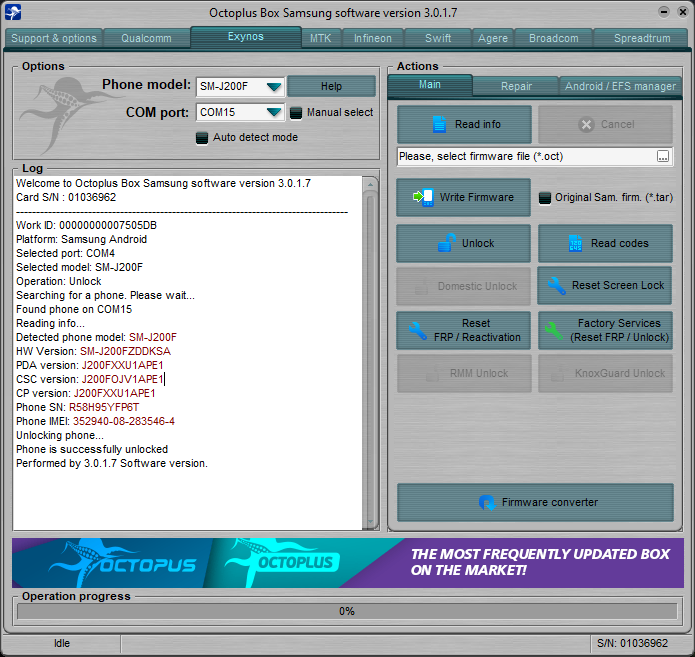
Task: Click the green Factory Services wrench icon
Action: pos(554,330)
